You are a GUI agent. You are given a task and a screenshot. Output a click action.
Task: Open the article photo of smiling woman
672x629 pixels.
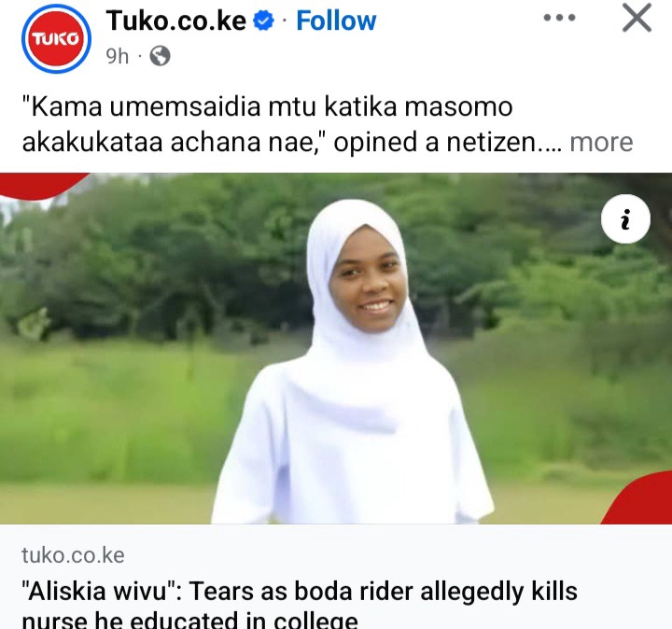coord(336,348)
